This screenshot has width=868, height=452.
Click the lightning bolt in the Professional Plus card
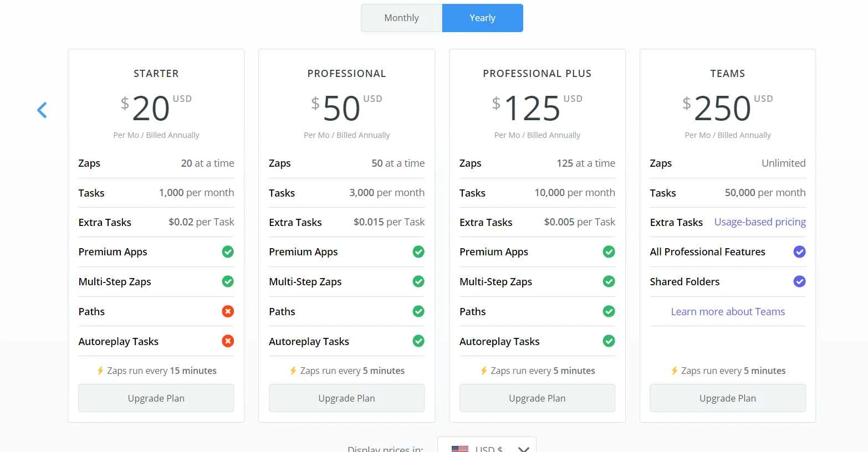click(484, 371)
